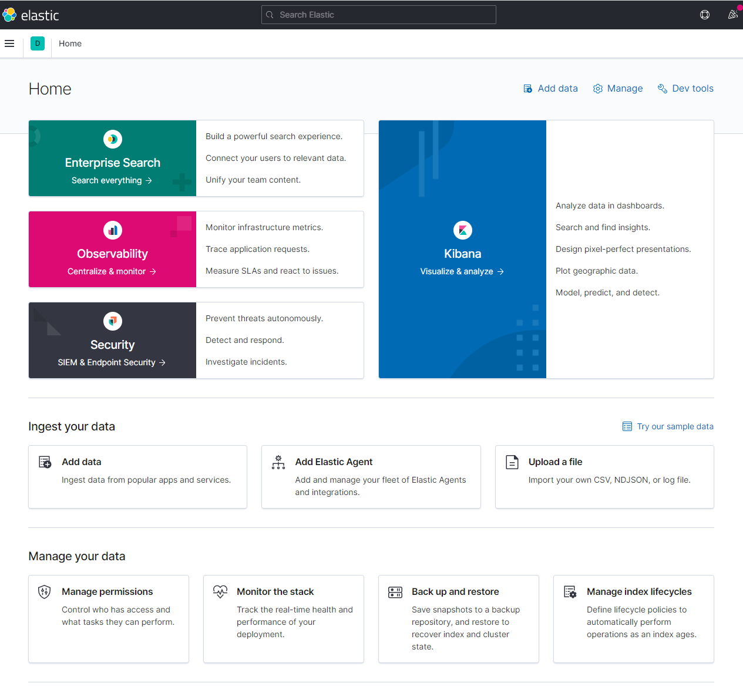
Task: Open the Security title
Action: coord(113,345)
